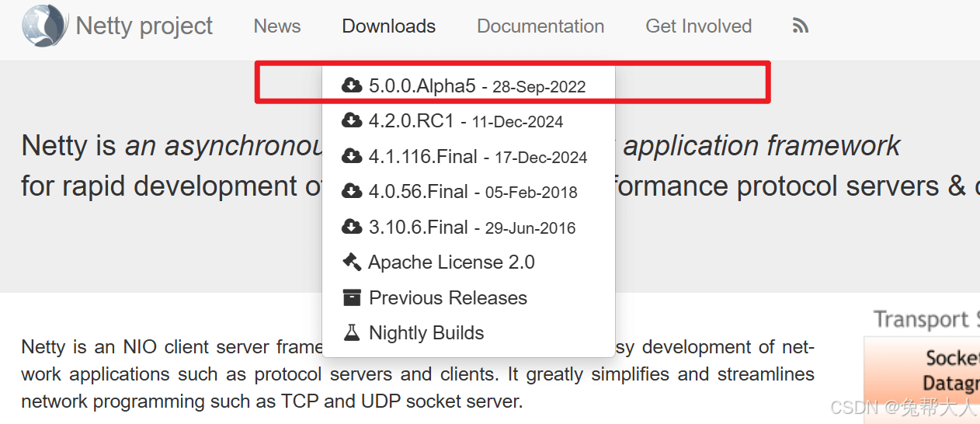Select 5.0.0.Alpha5 download entry
Viewport: 980px width, 424px height.
tap(468, 85)
